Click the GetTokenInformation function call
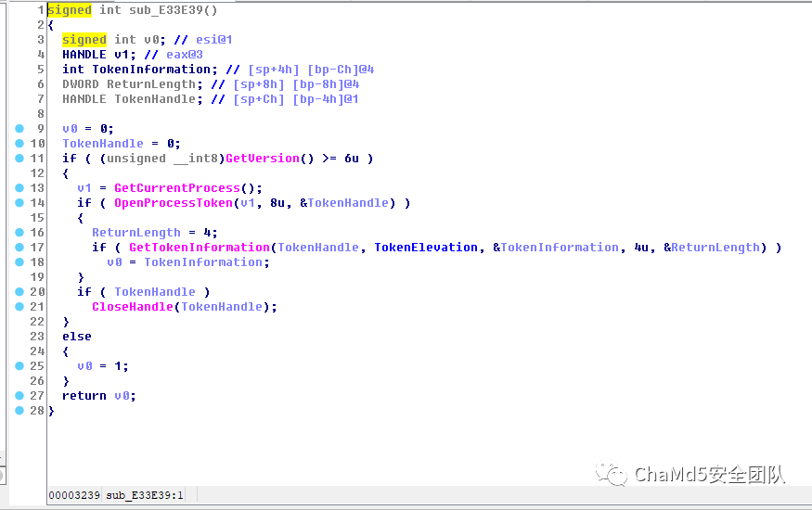Viewport: 812px width, 510px height. point(200,248)
